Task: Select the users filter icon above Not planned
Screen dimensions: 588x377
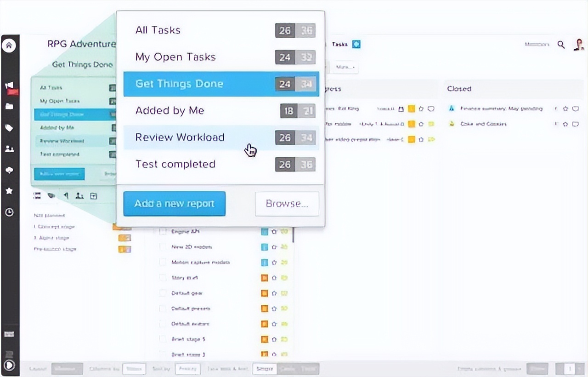Action: pos(80,196)
